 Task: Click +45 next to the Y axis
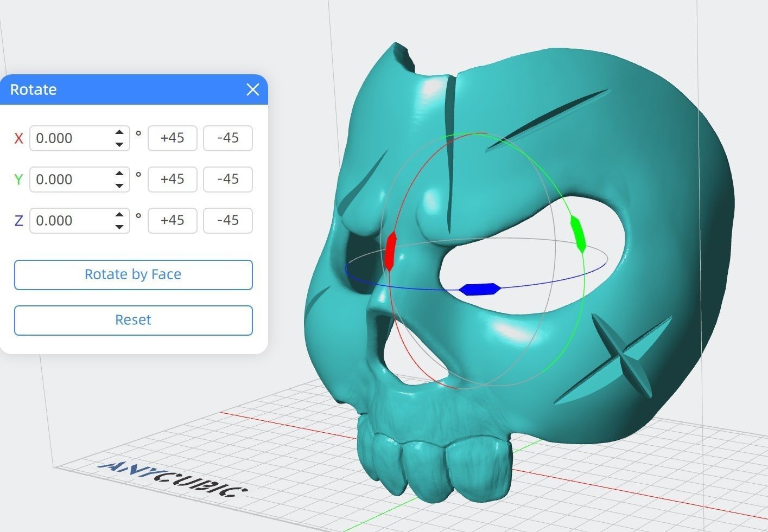(172, 179)
